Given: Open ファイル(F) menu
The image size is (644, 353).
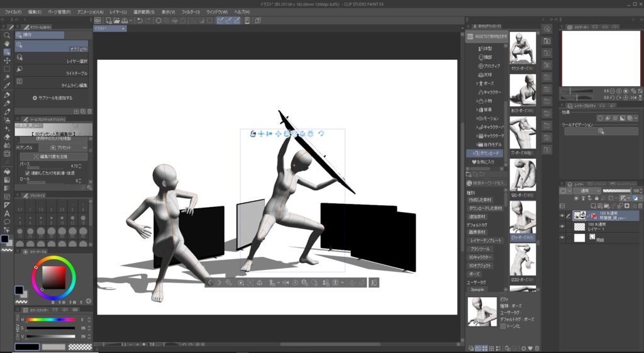Looking at the screenshot, I should tap(13, 12).
